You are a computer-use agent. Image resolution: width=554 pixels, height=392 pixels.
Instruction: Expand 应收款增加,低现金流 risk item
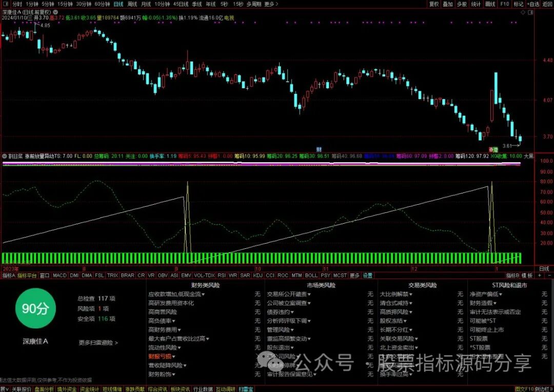(176, 294)
